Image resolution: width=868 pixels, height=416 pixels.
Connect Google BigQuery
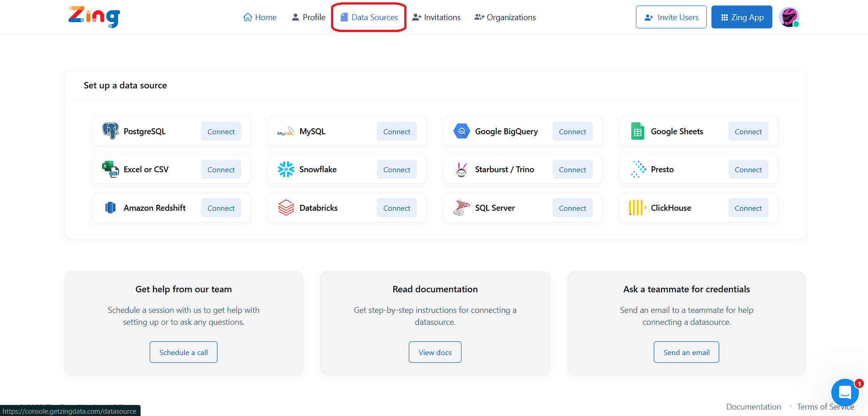tap(573, 131)
